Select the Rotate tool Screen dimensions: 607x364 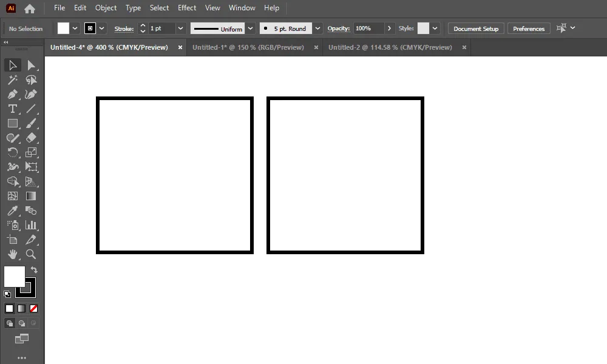(x=13, y=152)
